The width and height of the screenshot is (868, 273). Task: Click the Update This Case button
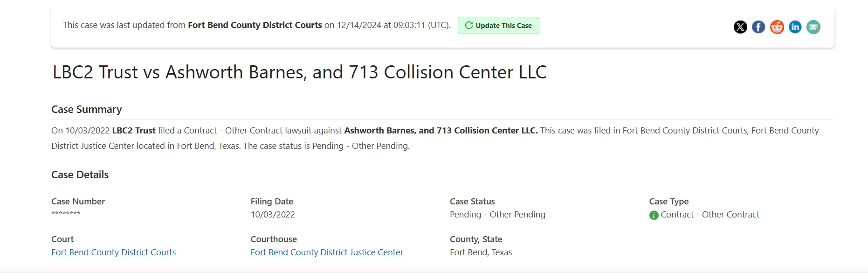coord(498,25)
